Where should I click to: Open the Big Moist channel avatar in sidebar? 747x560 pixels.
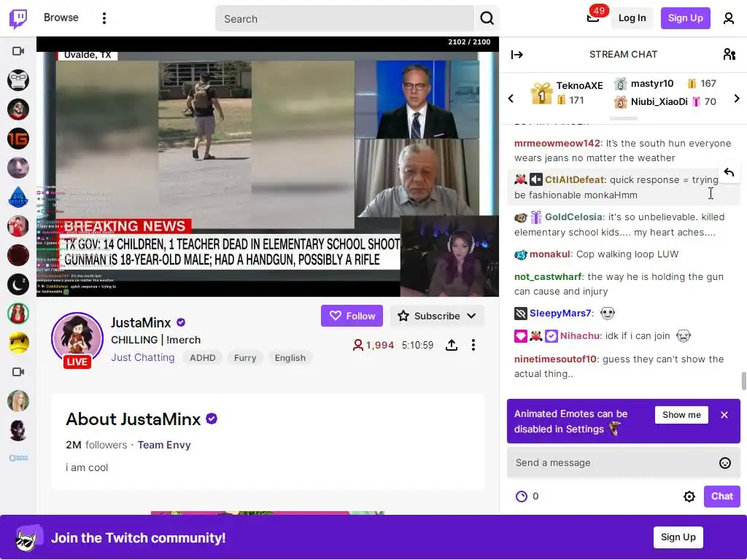(x=18, y=197)
